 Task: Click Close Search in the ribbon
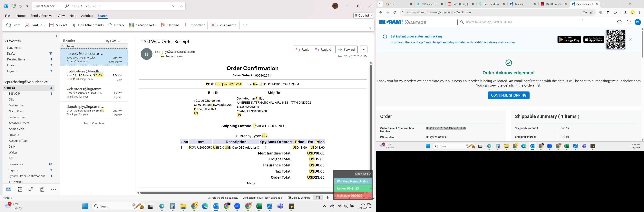(223, 25)
